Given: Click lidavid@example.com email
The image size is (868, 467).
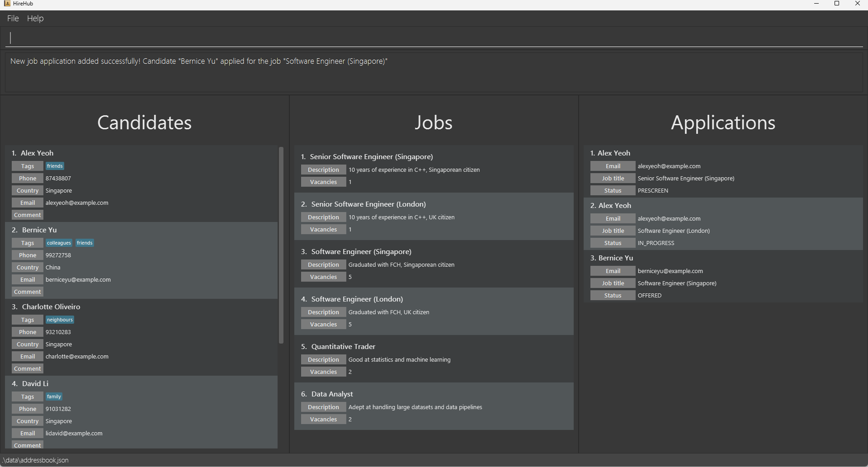Looking at the screenshot, I should click(74, 434).
